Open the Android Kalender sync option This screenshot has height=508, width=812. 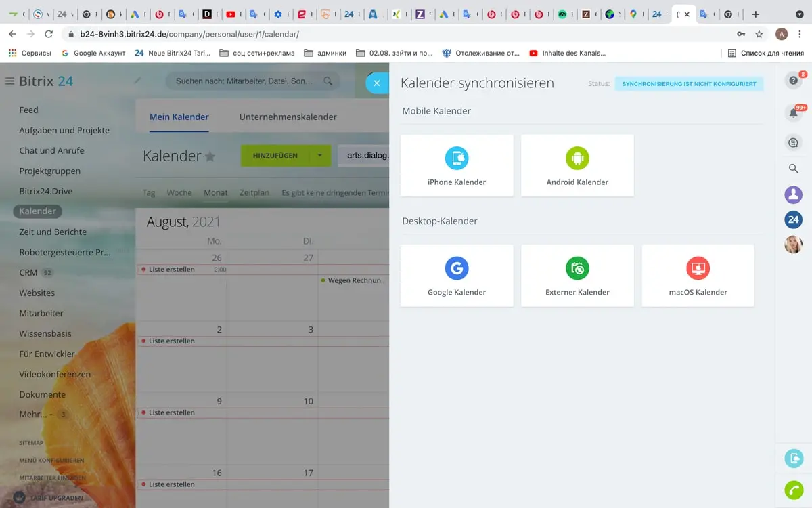(x=577, y=165)
